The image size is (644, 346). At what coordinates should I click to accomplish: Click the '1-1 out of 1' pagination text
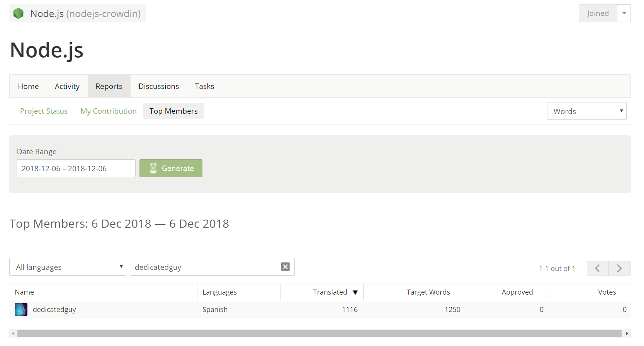click(x=557, y=268)
